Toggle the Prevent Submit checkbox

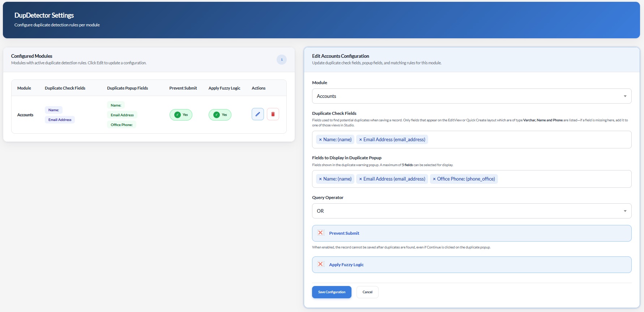pyautogui.click(x=320, y=233)
